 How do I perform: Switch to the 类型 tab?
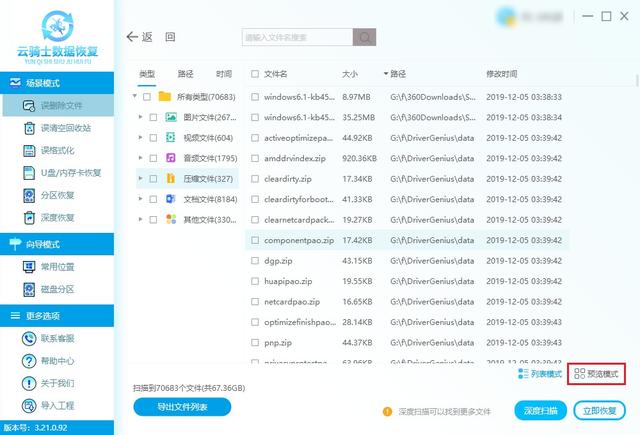pos(147,74)
